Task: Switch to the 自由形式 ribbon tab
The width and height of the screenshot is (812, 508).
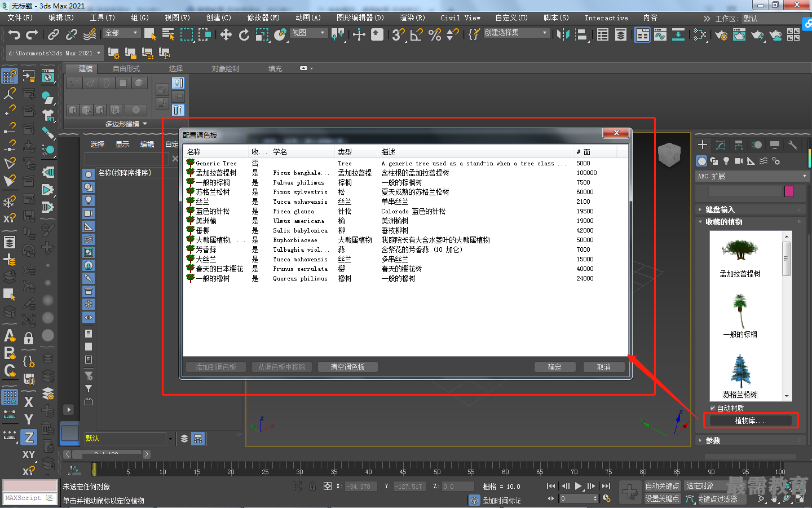Action: [x=126, y=69]
